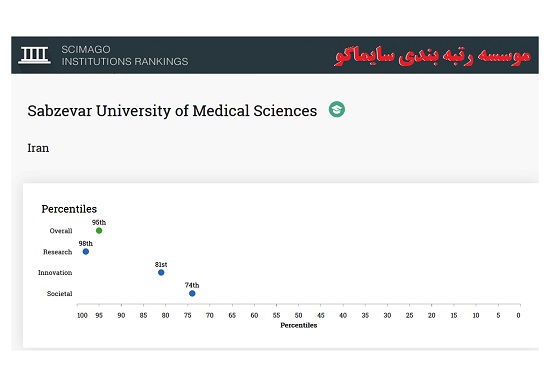Image resolution: width=550 pixels, height=387 pixels.
Task: Click the green graduation cap university icon
Action: click(x=337, y=109)
